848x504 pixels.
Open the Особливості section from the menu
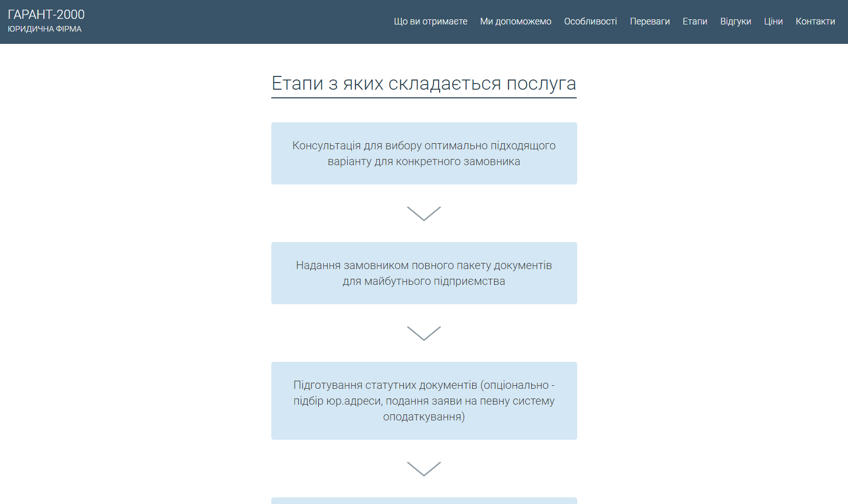tap(590, 21)
